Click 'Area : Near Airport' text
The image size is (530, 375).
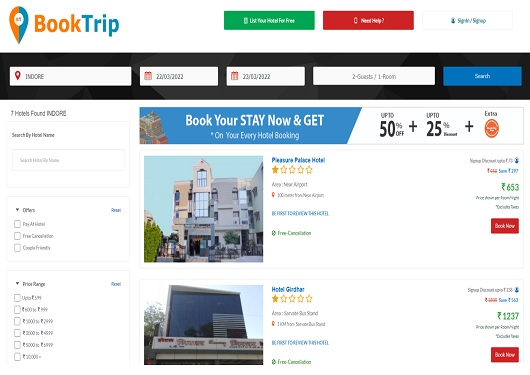pyautogui.click(x=289, y=184)
